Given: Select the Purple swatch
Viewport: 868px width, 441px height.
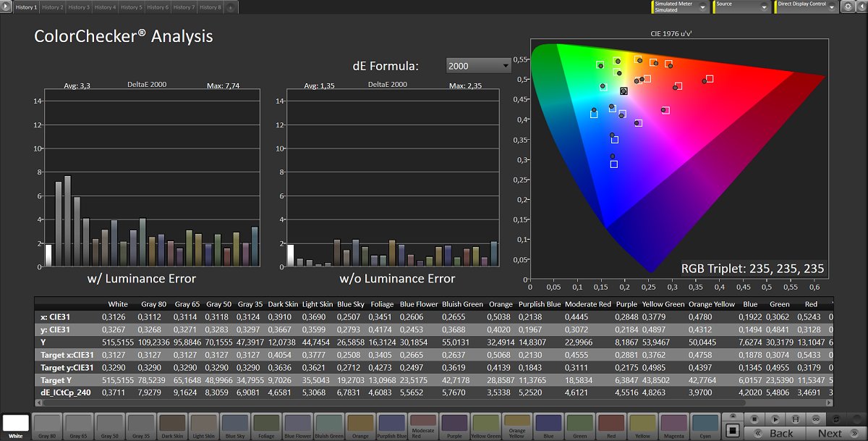Looking at the screenshot, I should pos(454,426).
